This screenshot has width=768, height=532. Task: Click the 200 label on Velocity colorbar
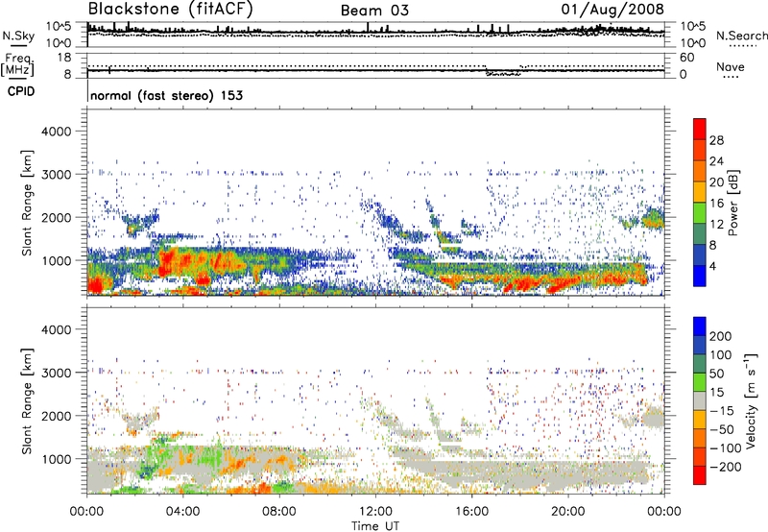click(x=721, y=336)
